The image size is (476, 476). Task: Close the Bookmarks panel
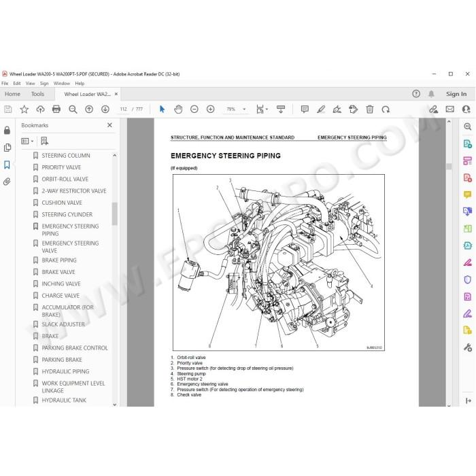pos(109,125)
